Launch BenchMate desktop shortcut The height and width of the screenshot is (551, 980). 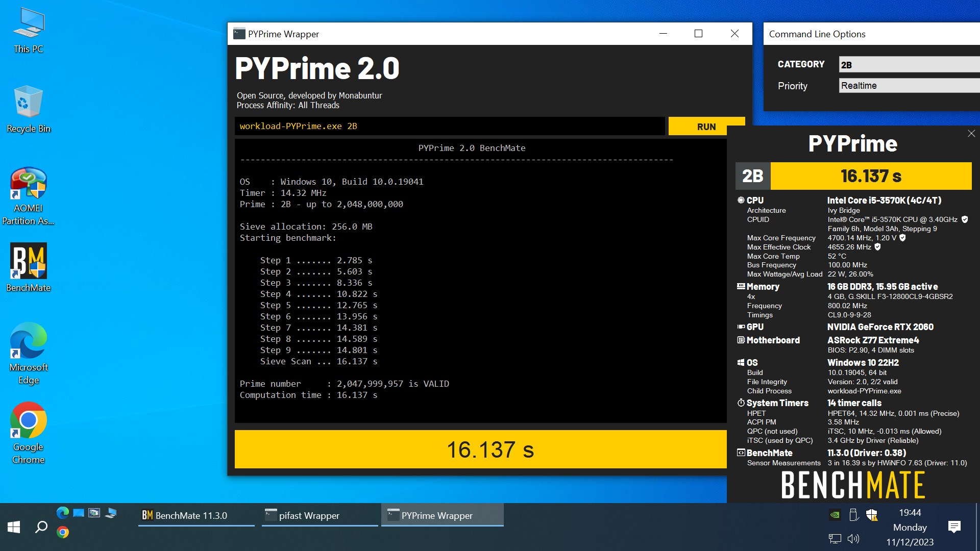(x=29, y=267)
